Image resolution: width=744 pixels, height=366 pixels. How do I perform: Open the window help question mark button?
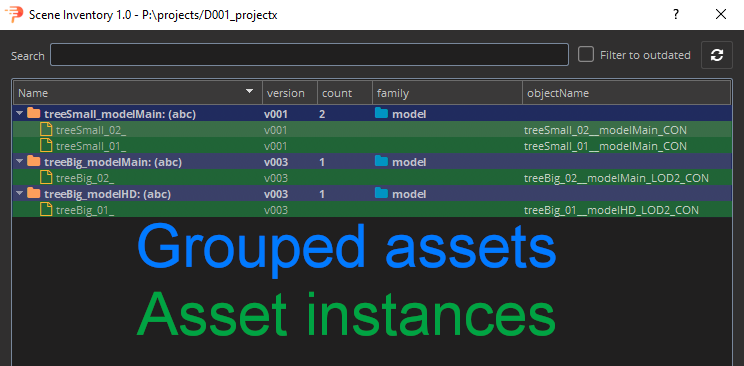(676, 14)
